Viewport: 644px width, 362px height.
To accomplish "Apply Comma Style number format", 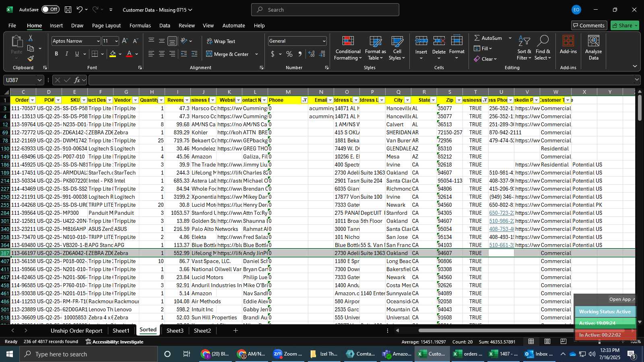I will (x=300, y=54).
